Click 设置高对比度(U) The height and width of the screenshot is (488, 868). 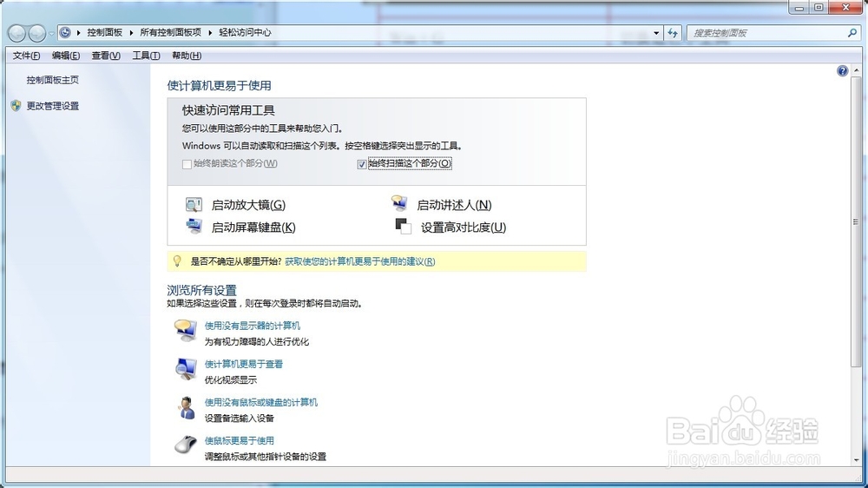click(464, 228)
